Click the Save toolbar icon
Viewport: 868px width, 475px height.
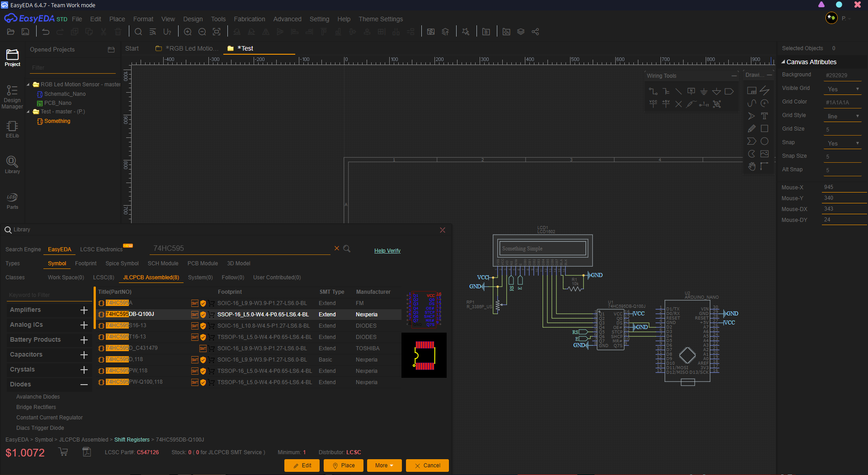[25, 32]
